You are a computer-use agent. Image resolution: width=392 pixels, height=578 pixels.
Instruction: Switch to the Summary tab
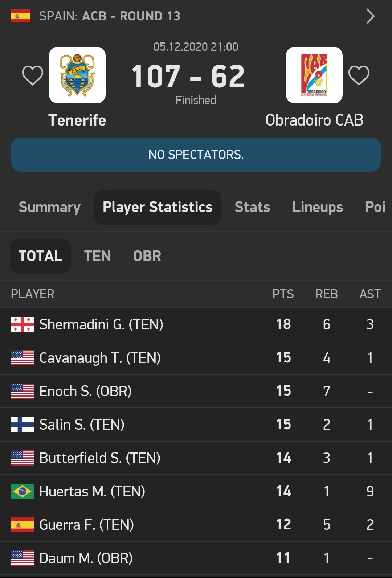click(50, 207)
